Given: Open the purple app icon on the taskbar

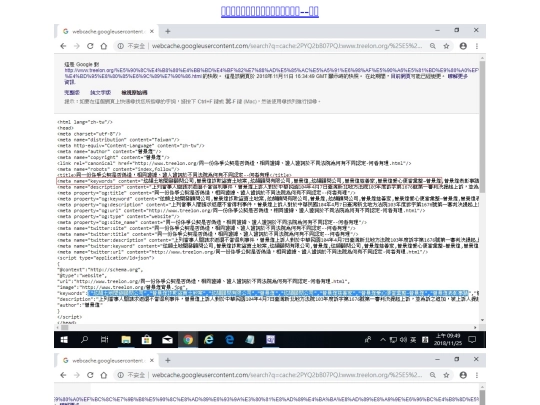Looking at the screenshot, I should (271, 340).
